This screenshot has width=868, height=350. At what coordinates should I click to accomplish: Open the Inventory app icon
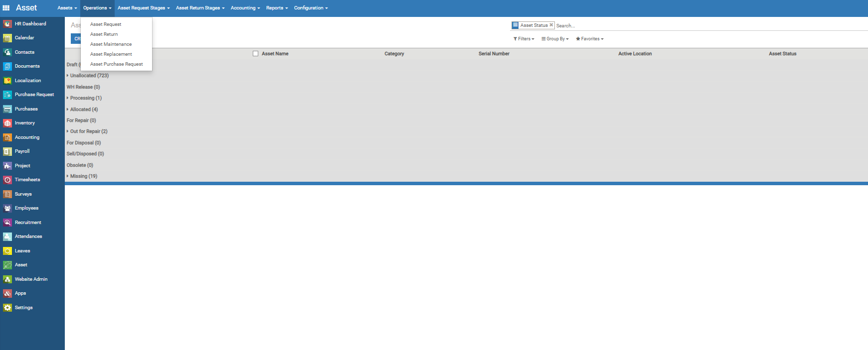(7, 123)
